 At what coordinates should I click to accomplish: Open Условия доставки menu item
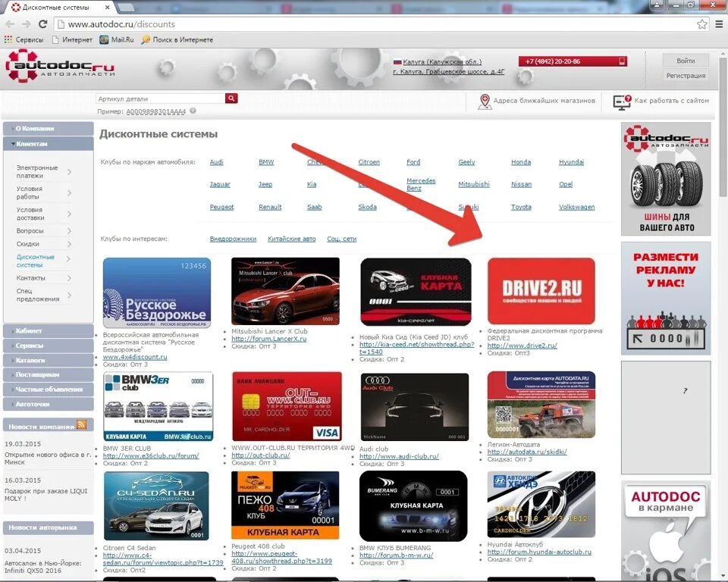(x=44, y=214)
